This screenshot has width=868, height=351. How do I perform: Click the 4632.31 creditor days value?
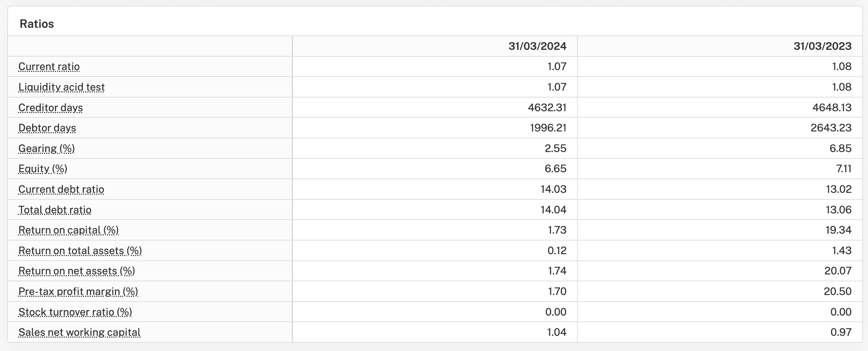pos(547,108)
